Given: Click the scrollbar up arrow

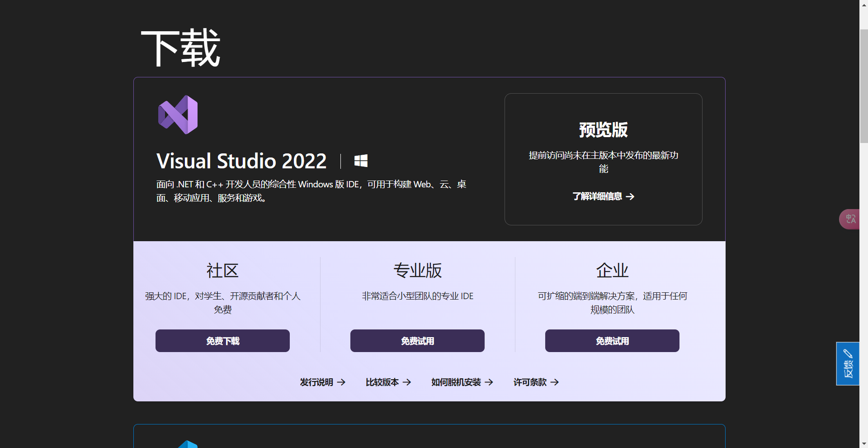Looking at the screenshot, I should pos(863,4).
